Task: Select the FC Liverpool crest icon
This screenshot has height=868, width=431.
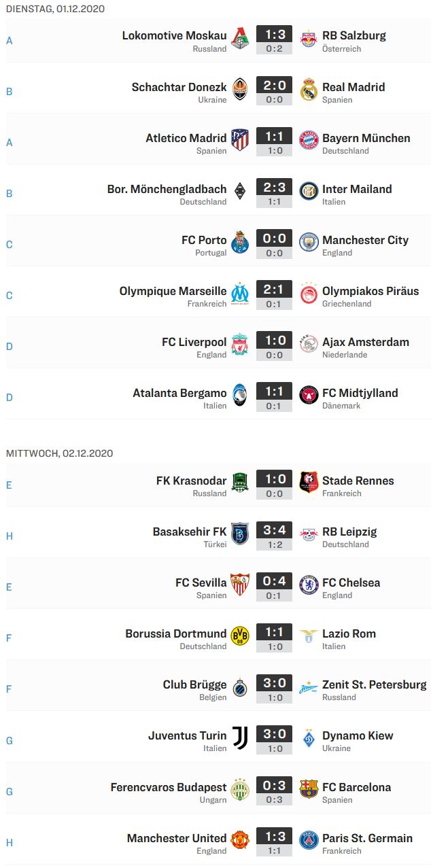Action: 240,344
